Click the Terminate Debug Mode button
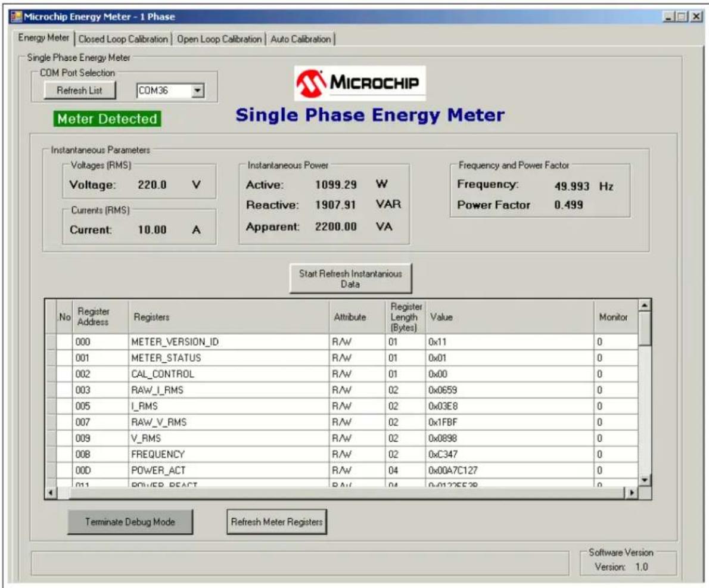Viewport: 709px width, 588px height. [130, 522]
